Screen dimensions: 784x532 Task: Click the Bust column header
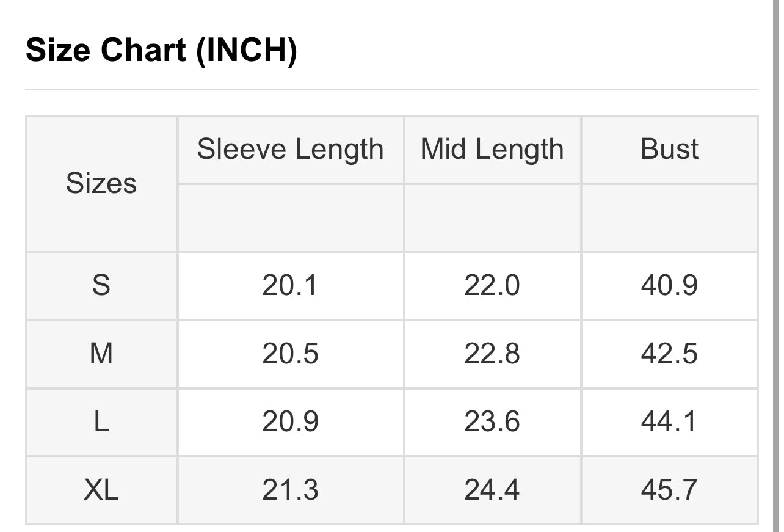(x=669, y=150)
